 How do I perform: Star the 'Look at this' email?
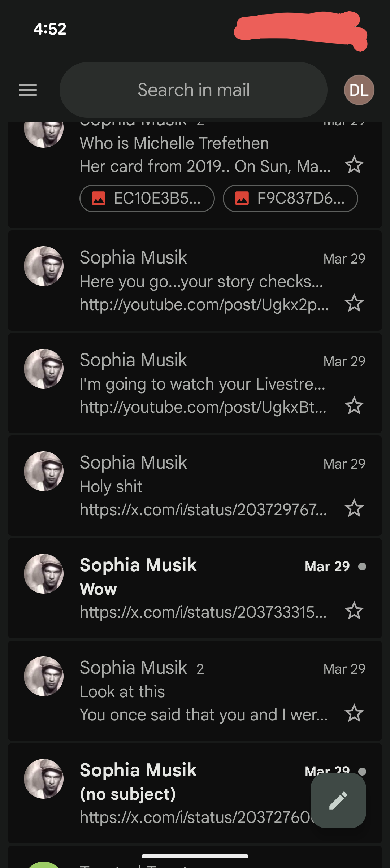pos(354,713)
